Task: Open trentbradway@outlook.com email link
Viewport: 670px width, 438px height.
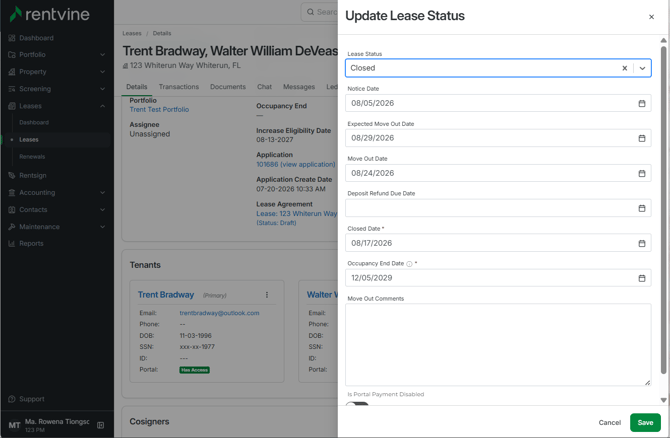Action: pyautogui.click(x=219, y=313)
